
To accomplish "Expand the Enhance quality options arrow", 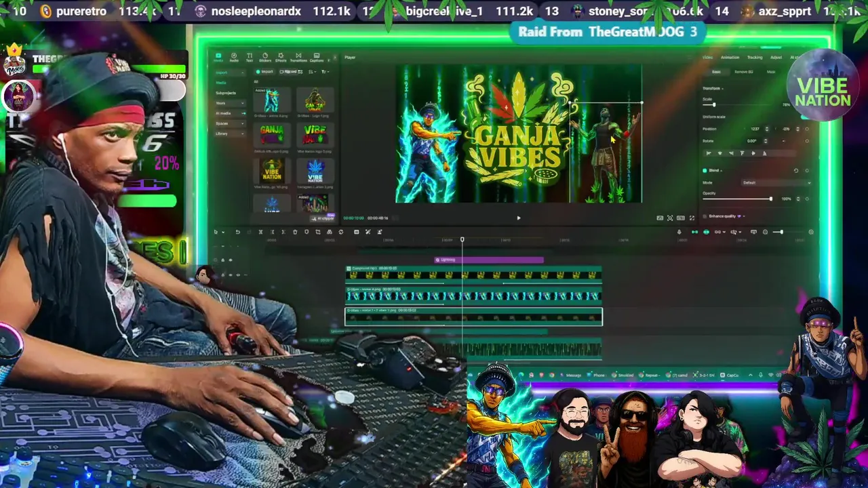I will point(744,216).
